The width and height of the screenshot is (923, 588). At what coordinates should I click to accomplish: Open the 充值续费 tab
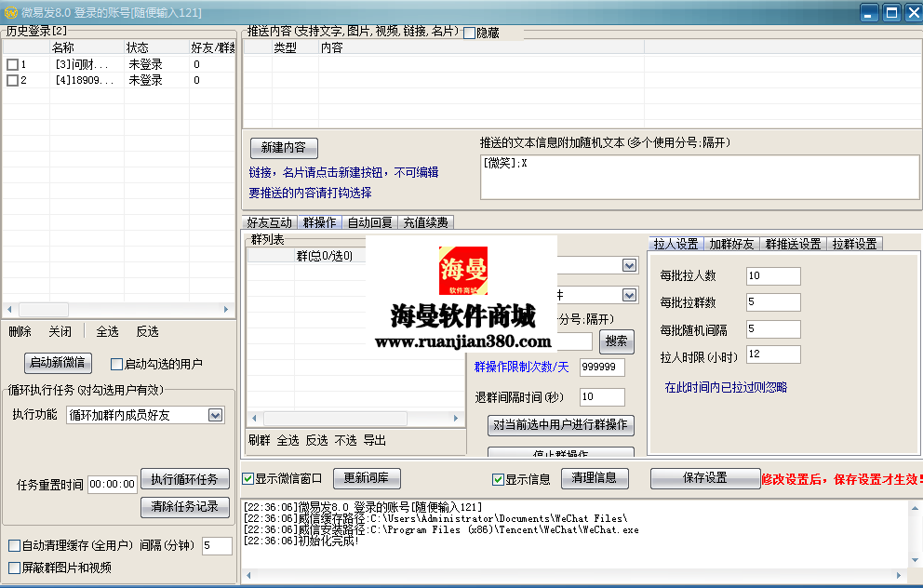425,222
